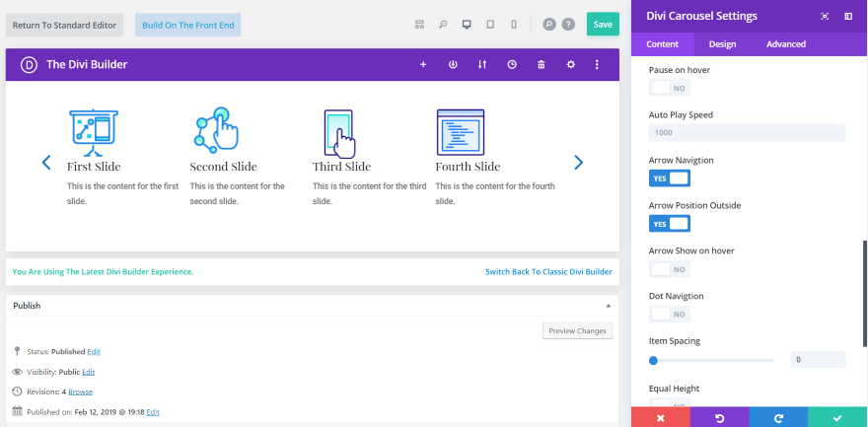Viewport: 868px width, 427px height.
Task: Open page settings gear icon
Action: [571, 65]
